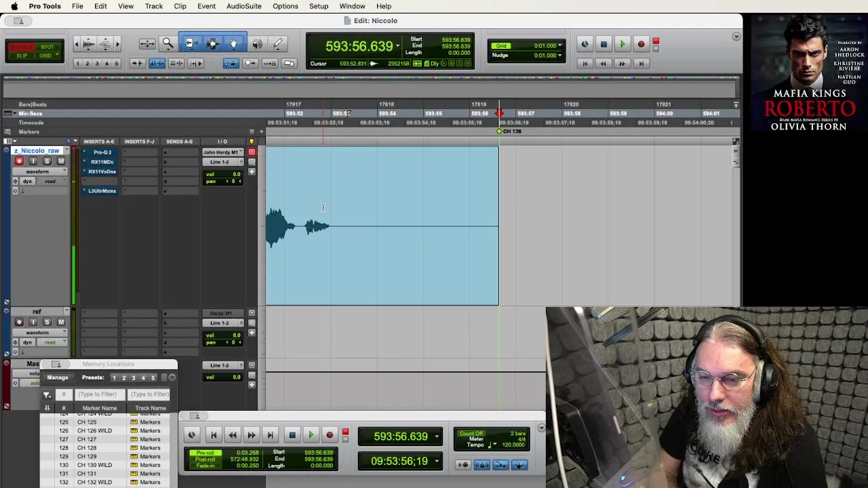Viewport: 868px width, 488px height.
Task: Enable Spot edit mode
Action: coord(47,47)
